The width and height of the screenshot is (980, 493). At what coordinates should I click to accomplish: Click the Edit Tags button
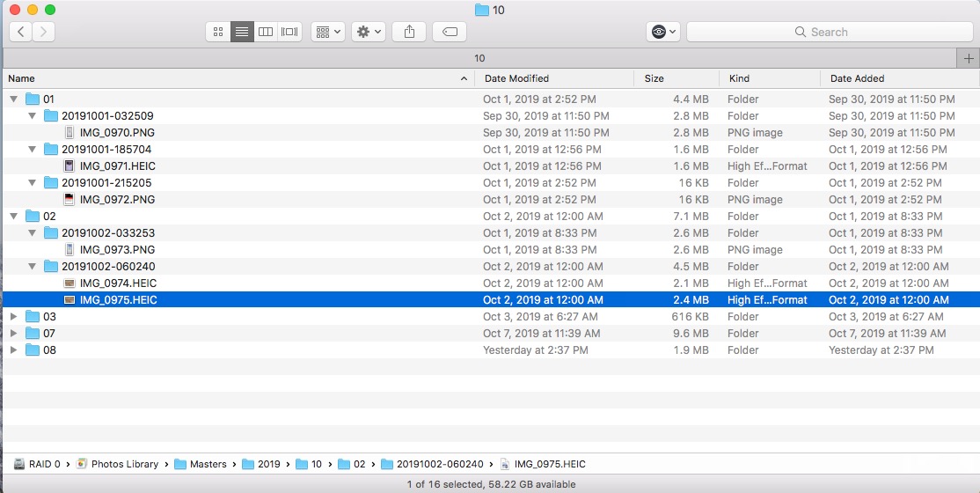(x=450, y=32)
